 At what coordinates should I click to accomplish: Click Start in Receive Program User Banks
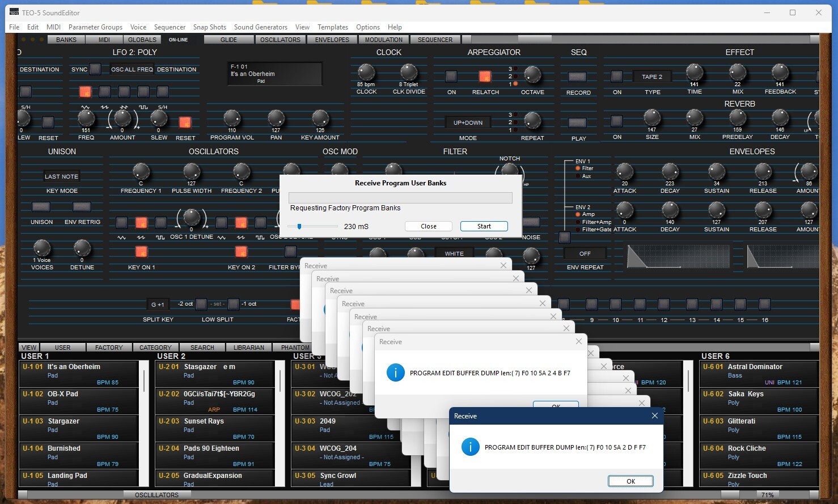coord(484,226)
